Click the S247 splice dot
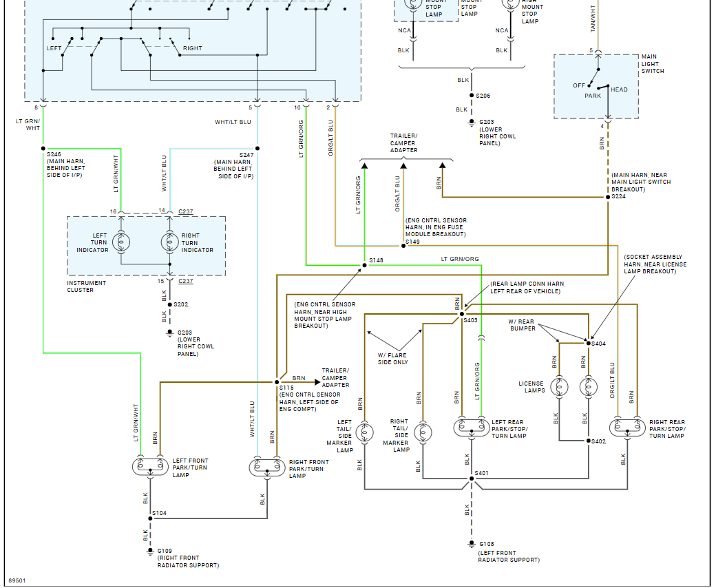Viewport: 716px width, 588px height. click(257, 148)
